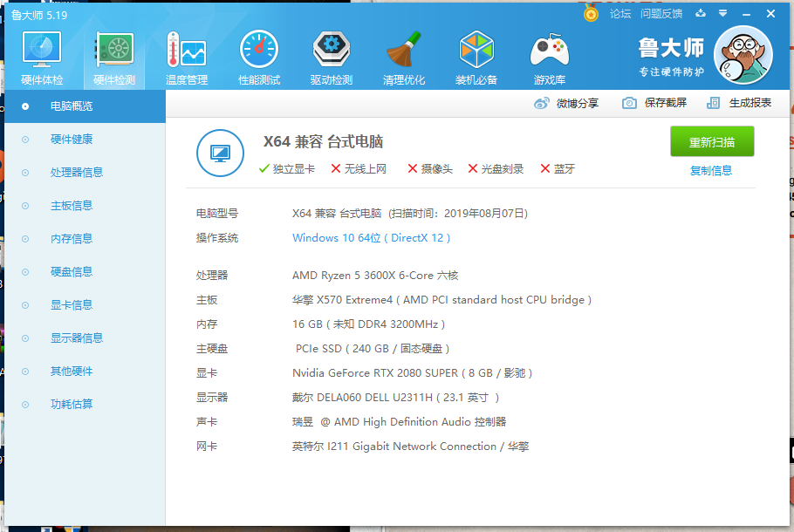This screenshot has height=532, width=794.
Task: Open 显卡信息 in the sidebar
Action: click(72, 305)
